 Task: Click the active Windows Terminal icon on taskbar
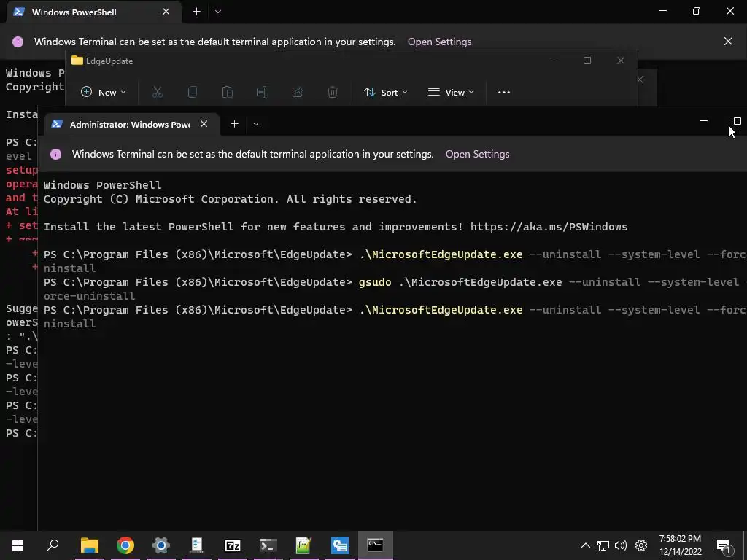click(x=376, y=545)
